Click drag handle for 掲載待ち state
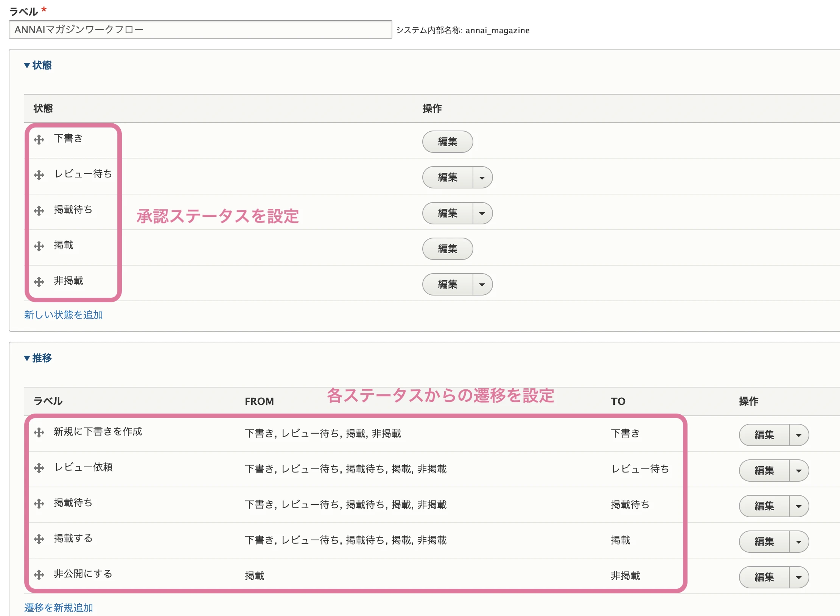The height and width of the screenshot is (616, 840). (x=39, y=210)
